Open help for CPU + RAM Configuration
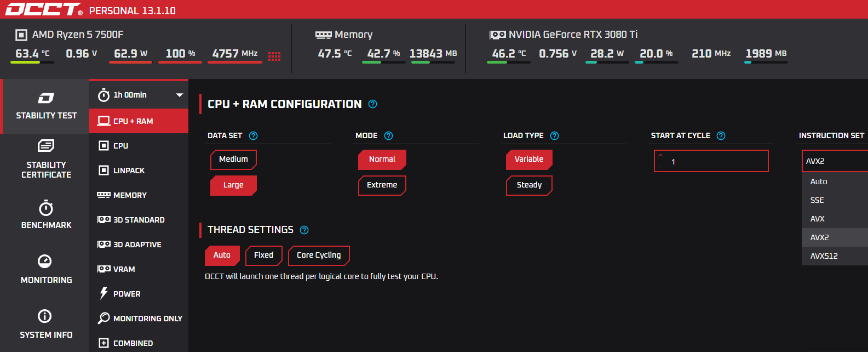 (x=372, y=104)
